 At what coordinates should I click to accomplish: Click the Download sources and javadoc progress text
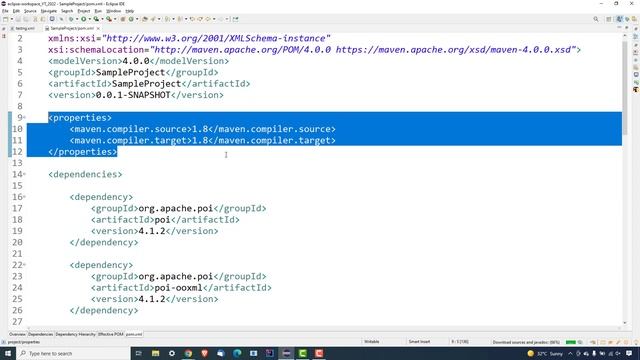click(526, 342)
